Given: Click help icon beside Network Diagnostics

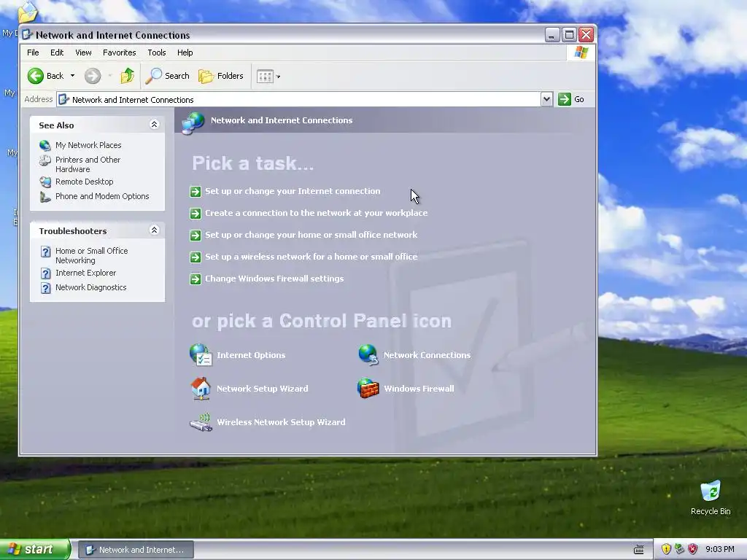Looking at the screenshot, I should pos(45,288).
